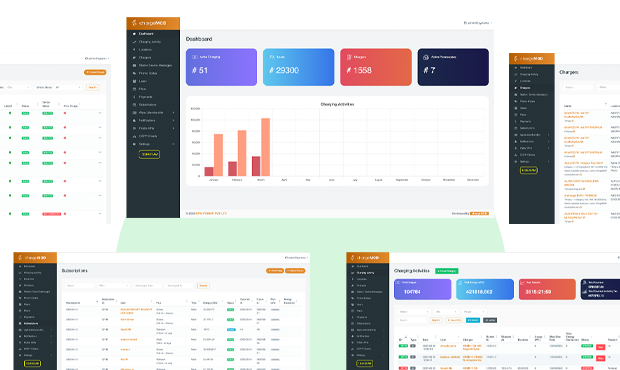Click the Active Charging card icon

(x=195, y=57)
